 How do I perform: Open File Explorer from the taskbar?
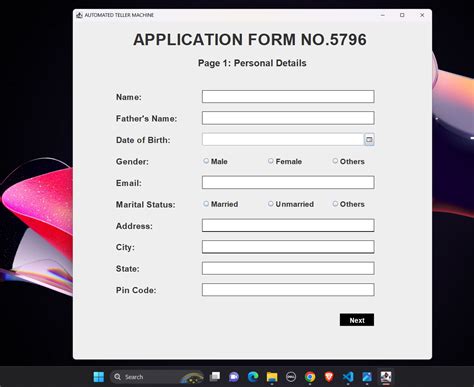point(272,377)
